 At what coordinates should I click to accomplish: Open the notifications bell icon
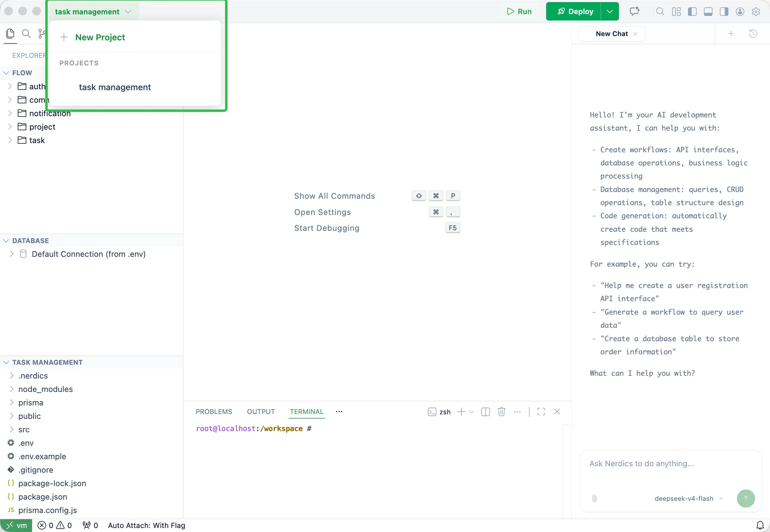pyautogui.click(x=760, y=525)
